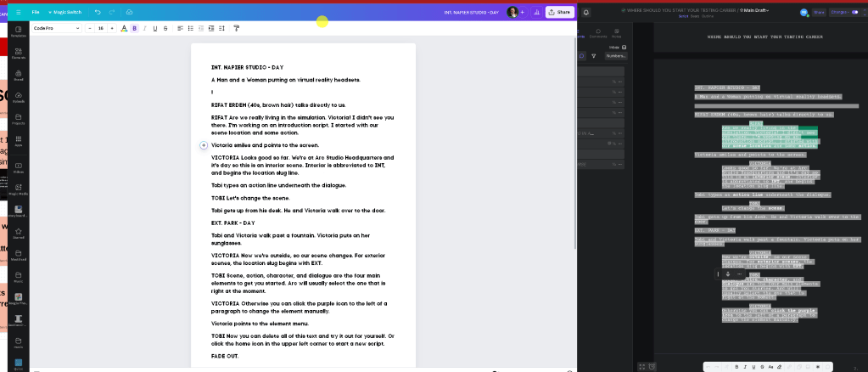Toggle the Changes switch in Arc Studio
The image size is (868, 372).
click(856, 12)
